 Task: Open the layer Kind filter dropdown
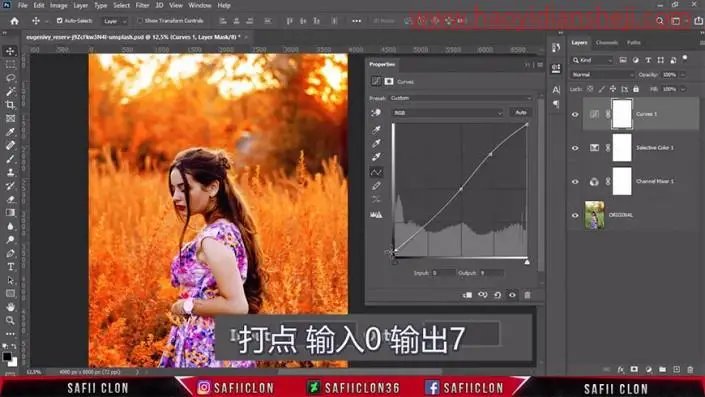coord(592,60)
